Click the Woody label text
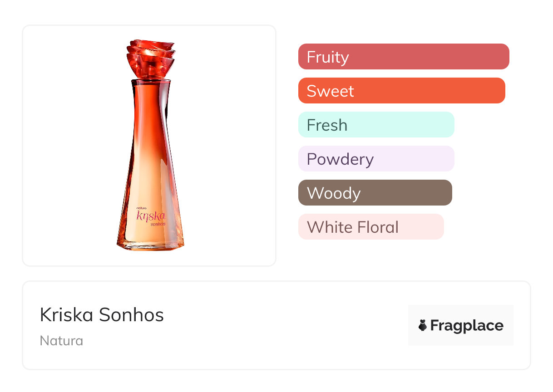The width and height of the screenshot is (553, 392). click(x=334, y=193)
